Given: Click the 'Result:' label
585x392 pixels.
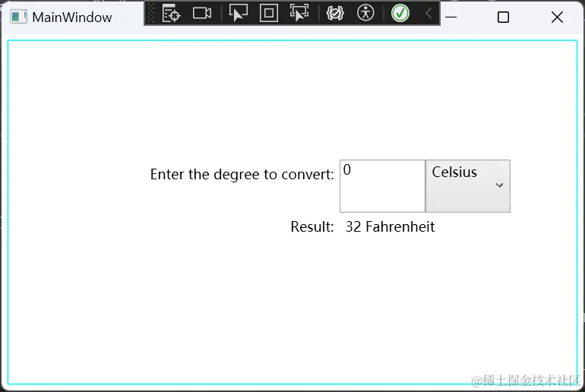Looking at the screenshot, I should tap(312, 227).
